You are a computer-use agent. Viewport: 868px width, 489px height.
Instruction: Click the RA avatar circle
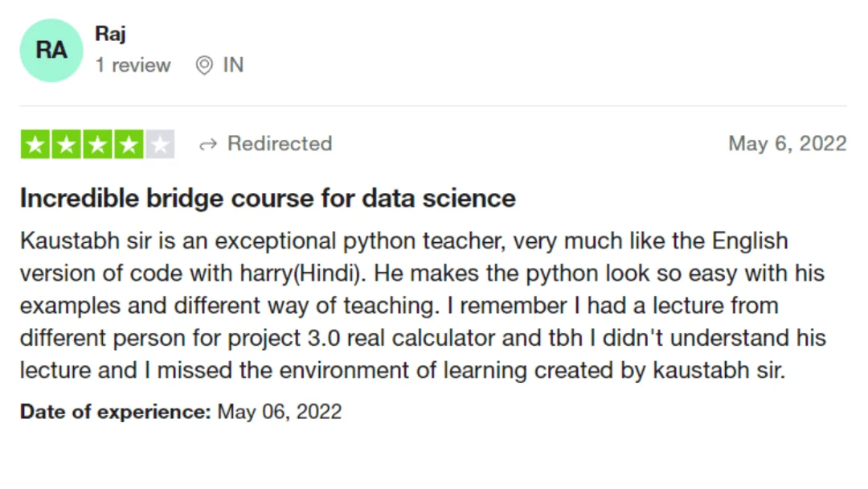pos(51,51)
